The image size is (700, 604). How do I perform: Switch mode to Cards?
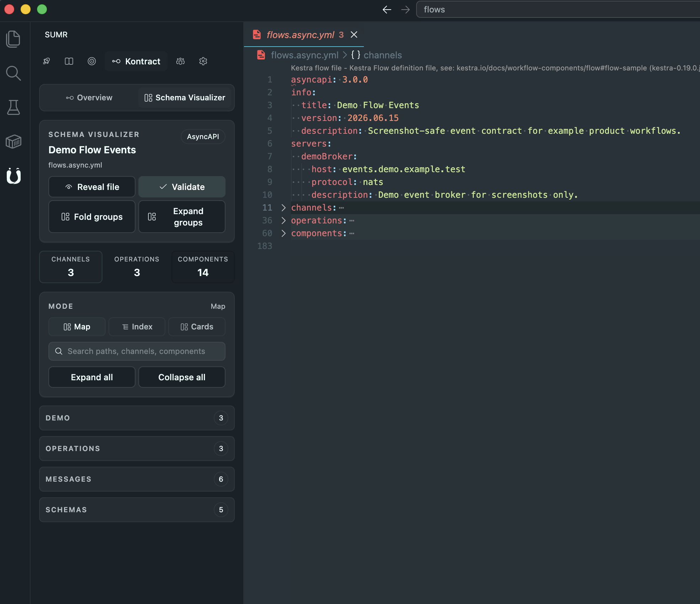tap(197, 327)
